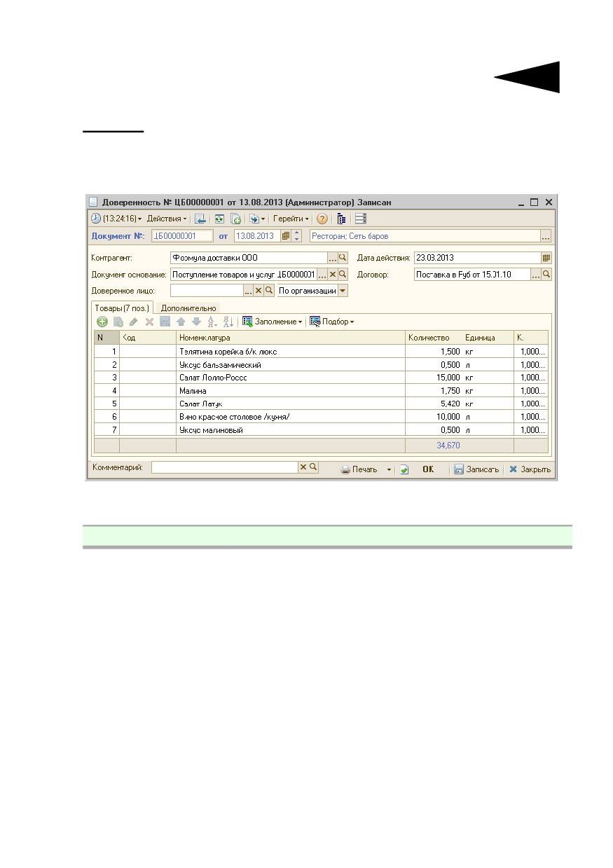Select row Уксус малиновый
This screenshot has width=613, height=868.
(321, 430)
